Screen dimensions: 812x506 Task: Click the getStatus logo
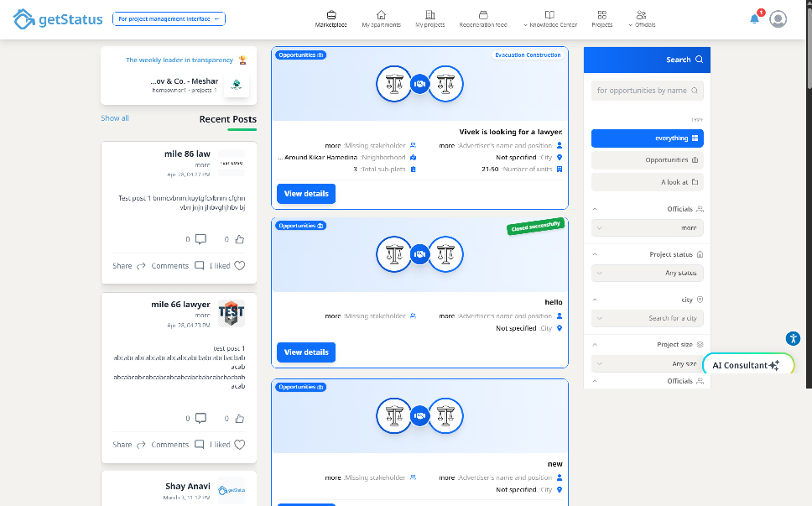coord(58,19)
